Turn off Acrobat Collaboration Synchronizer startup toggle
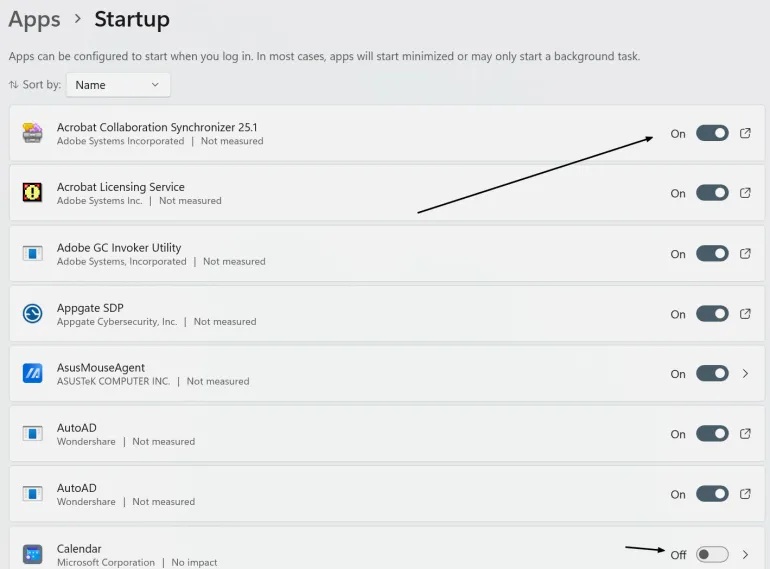This screenshot has width=770, height=569. [x=712, y=133]
